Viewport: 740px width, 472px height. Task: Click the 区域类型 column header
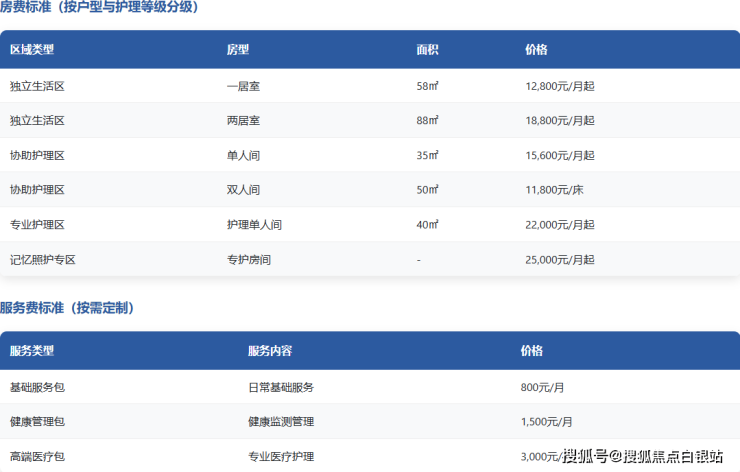pos(32,50)
